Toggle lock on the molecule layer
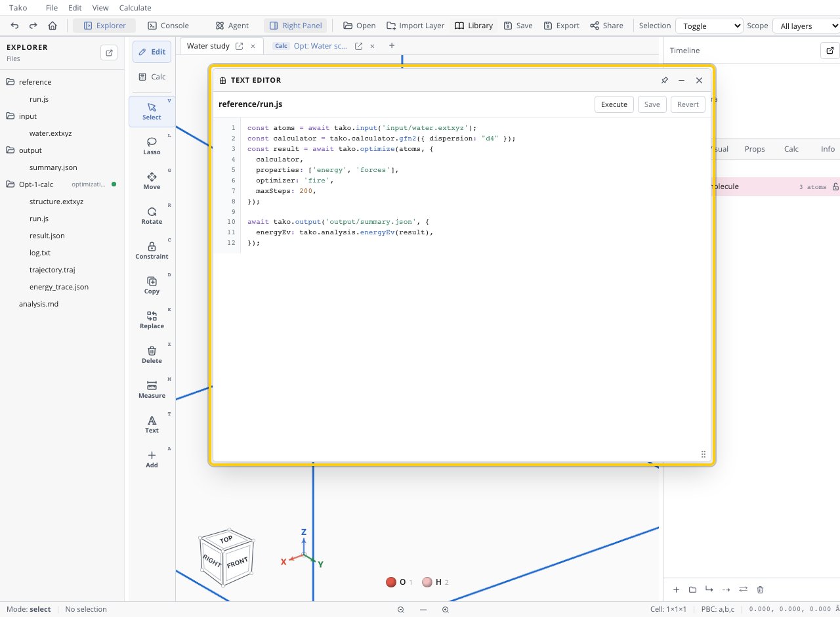Screen dimensions: 840x617 pyautogui.click(x=835, y=186)
